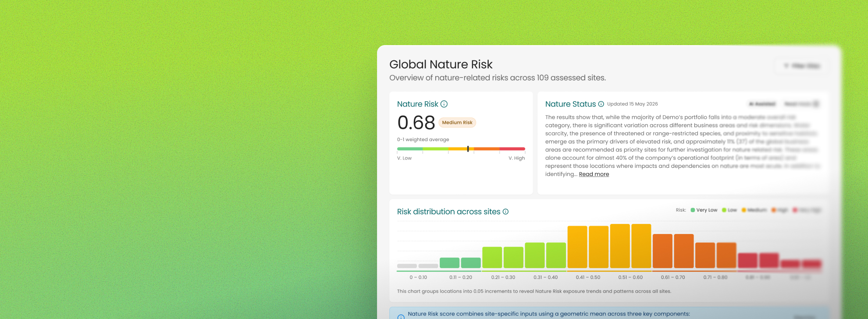Screen dimensions: 868x319
Task: Click the Nature Status heading
Action: pyautogui.click(x=570, y=104)
